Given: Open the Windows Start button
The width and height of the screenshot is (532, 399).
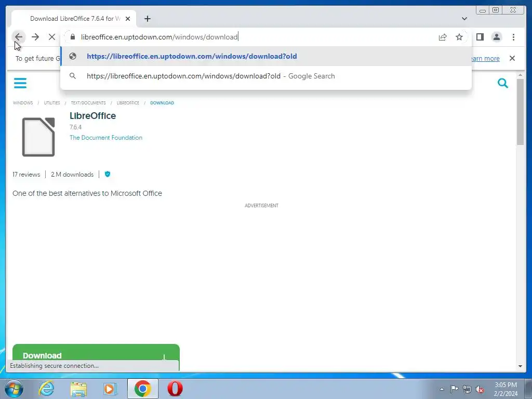Looking at the screenshot, I should tap(14, 389).
